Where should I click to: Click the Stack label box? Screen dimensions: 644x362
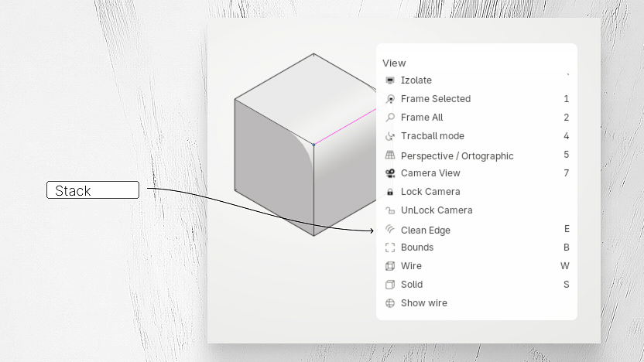93,190
